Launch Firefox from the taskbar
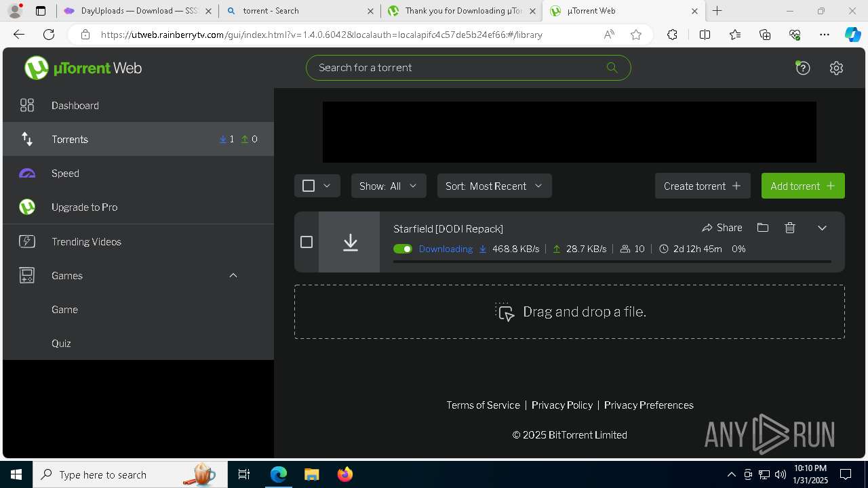Image resolution: width=868 pixels, height=488 pixels. (x=345, y=474)
